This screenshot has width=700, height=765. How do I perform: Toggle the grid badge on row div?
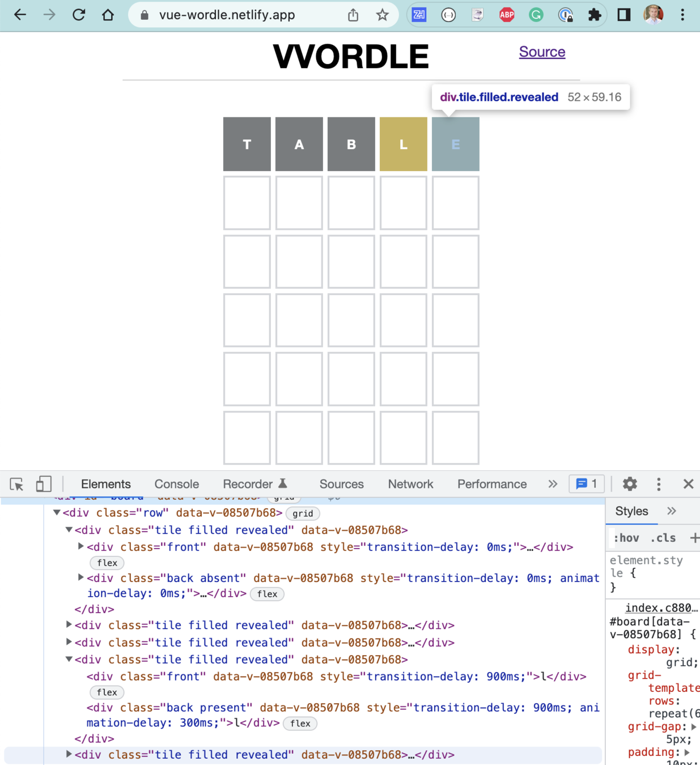(x=303, y=513)
